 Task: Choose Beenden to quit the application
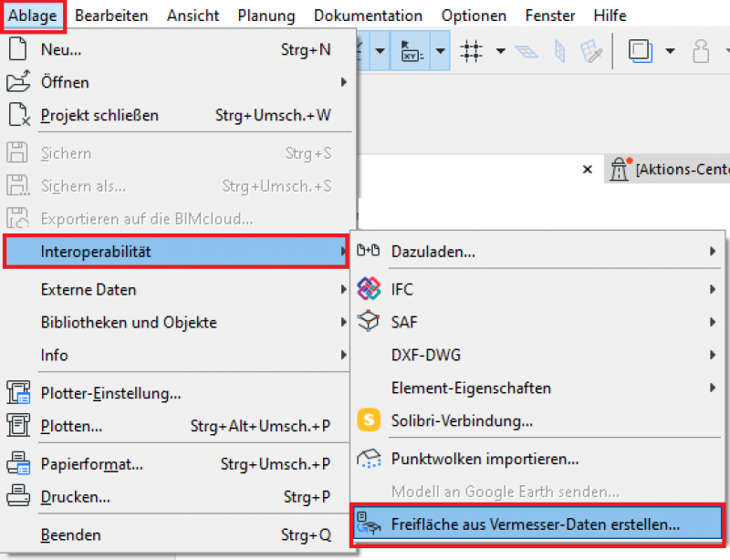click(71, 535)
